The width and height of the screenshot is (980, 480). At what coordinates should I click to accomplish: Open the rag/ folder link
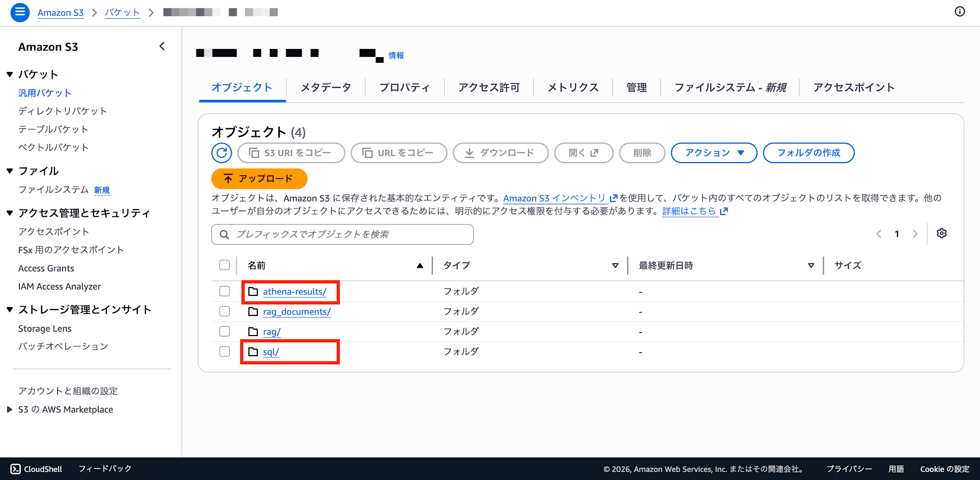click(x=271, y=332)
